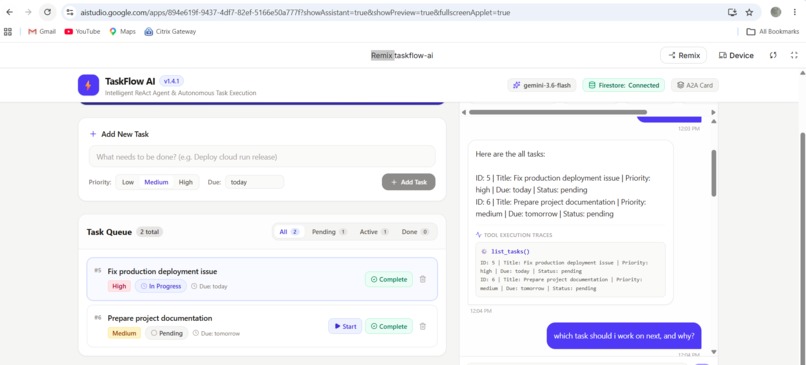Click the browser address bar URL
The image size is (806, 365).
tap(295, 12)
